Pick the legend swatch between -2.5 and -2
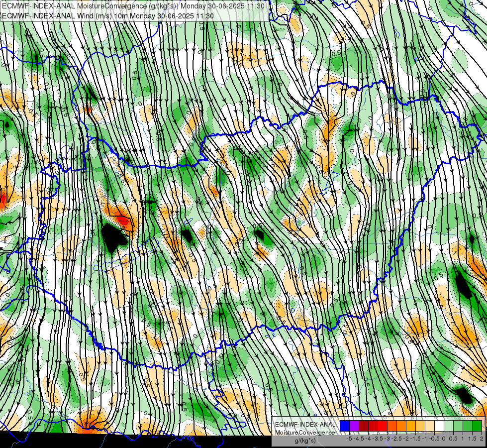This screenshot has height=448, width=487. 392,426
